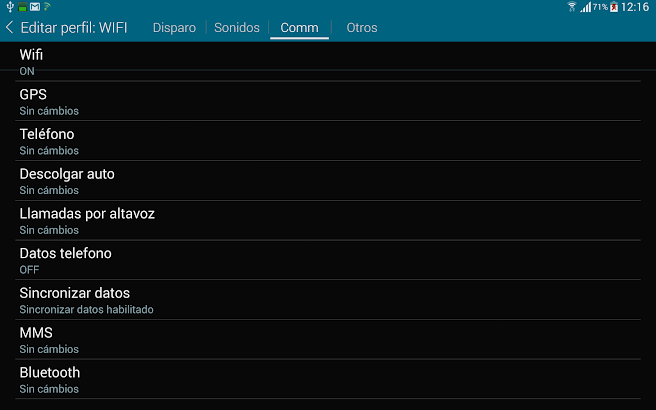Open the MMS setting
656x410 pixels.
tap(328, 340)
